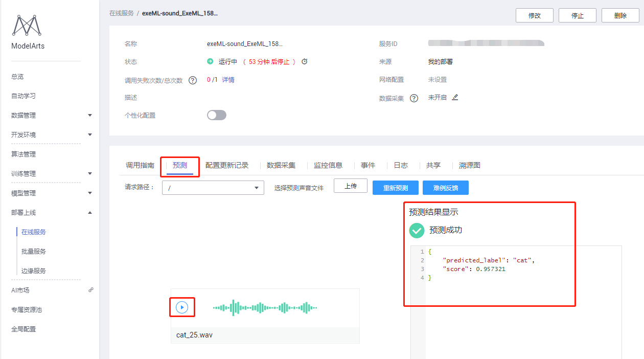Click the ModelArts logo
Image resolution: width=644 pixels, height=359 pixels.
click(x=27, y=25)
